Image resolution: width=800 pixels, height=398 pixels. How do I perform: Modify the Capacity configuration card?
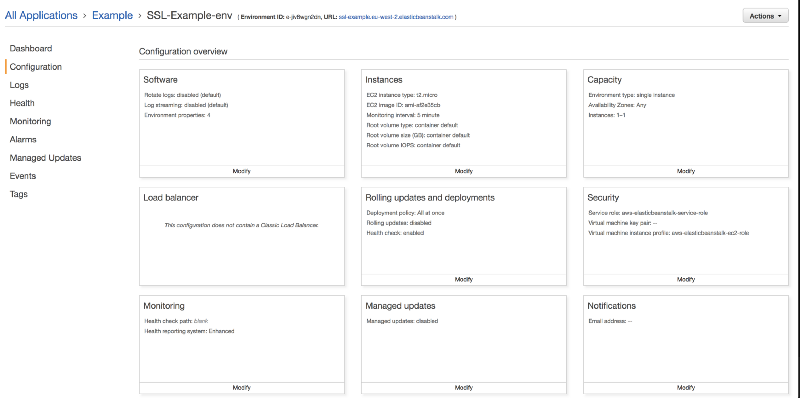coord(686,171)
